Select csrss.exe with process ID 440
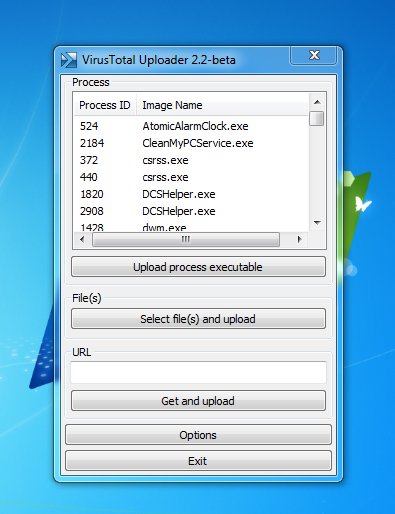Viewport: 395px width, 514px height. tap(191, 177)
